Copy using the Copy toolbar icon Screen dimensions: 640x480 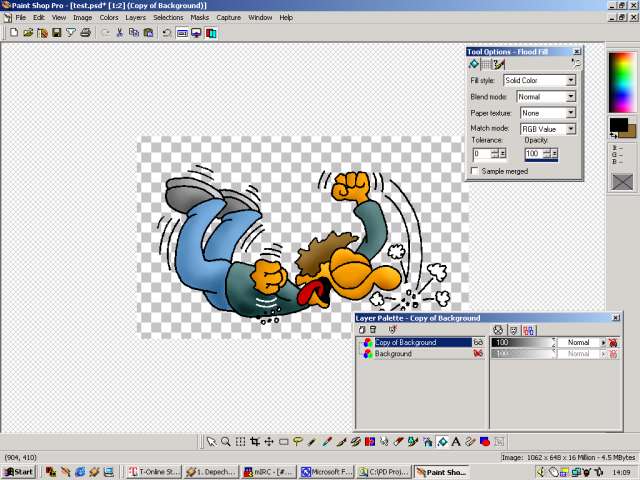[x=134, y=33]
